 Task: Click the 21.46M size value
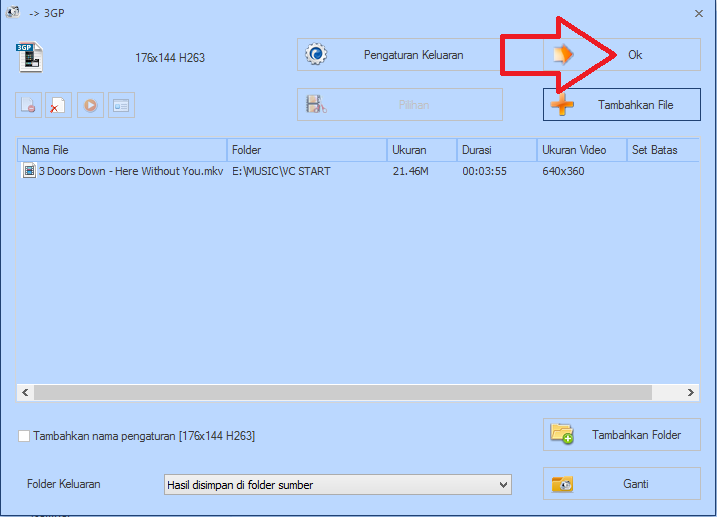coord(411,171)
